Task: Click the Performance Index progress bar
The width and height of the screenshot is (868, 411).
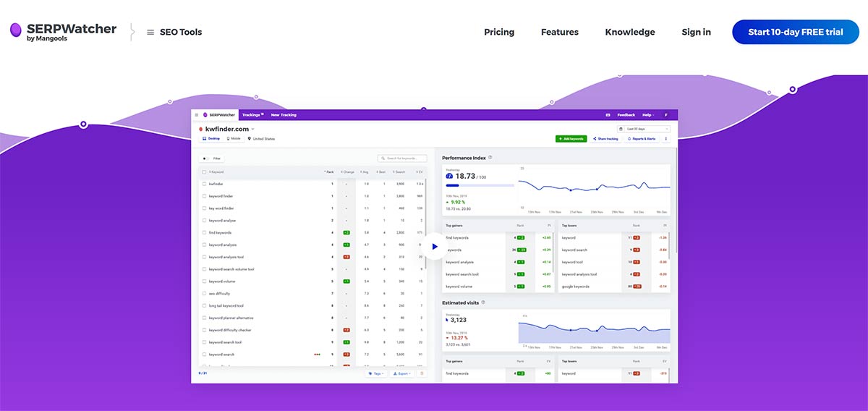Action: click(x=480, y=185)
